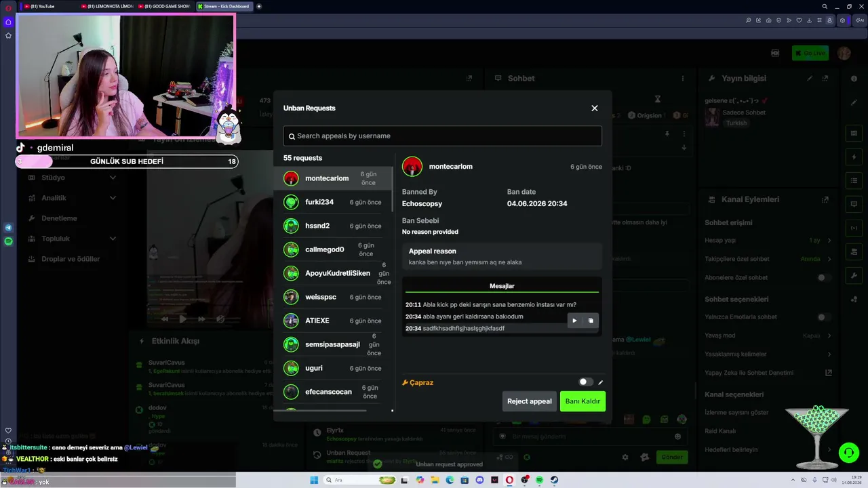Open Droplar ve ödüller sidebar item

tap(72, 259)
